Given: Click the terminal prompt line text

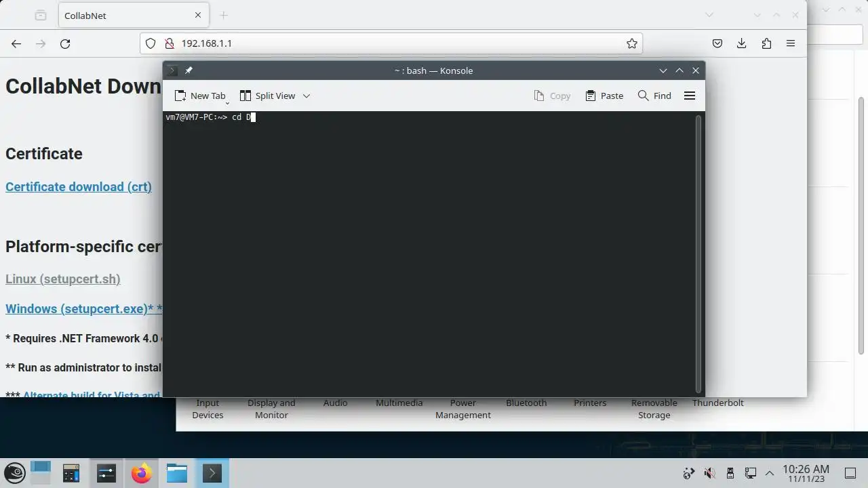Looking at the screenshot, I should (x=209, y=117).
